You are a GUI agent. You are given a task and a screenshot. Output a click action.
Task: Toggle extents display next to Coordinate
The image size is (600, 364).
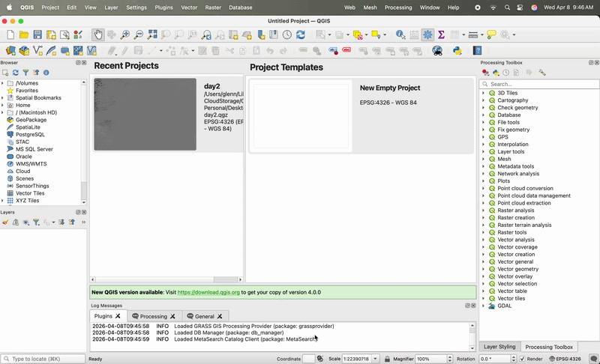coord(320,359)
